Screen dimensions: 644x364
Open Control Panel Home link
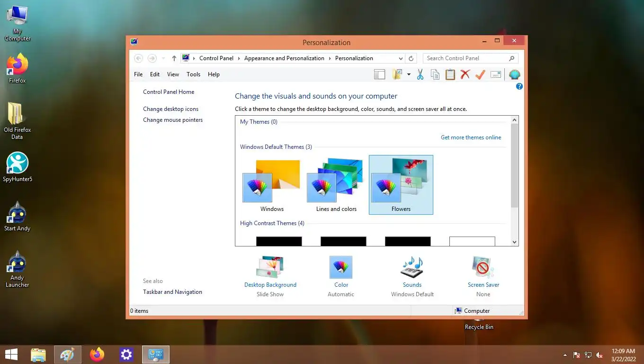(x=169, y=92)
